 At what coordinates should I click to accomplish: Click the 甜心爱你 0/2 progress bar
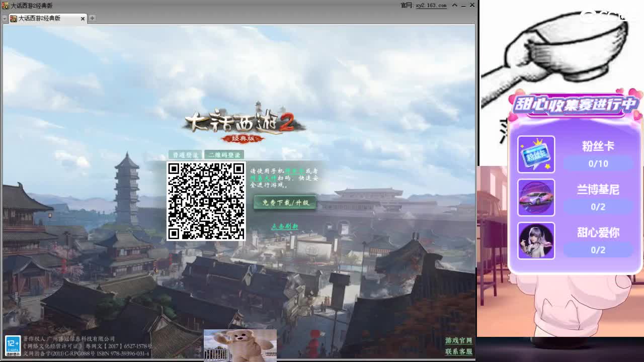pyautogui.click(x=598, y=250)
